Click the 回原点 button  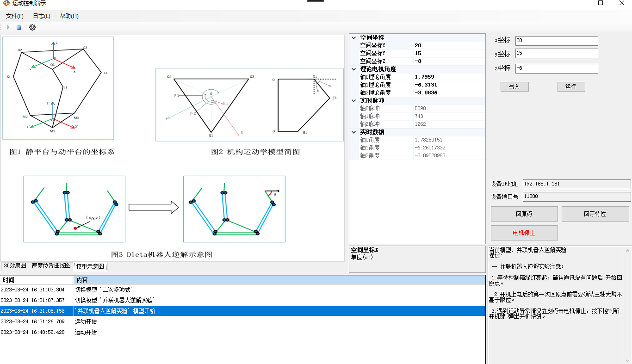(524, 214)
